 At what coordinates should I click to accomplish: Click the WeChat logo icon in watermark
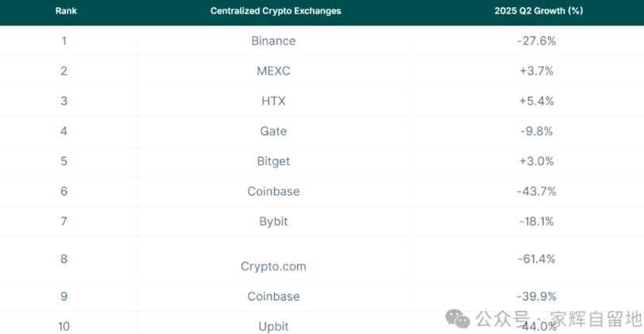click(x=457, y=319)
